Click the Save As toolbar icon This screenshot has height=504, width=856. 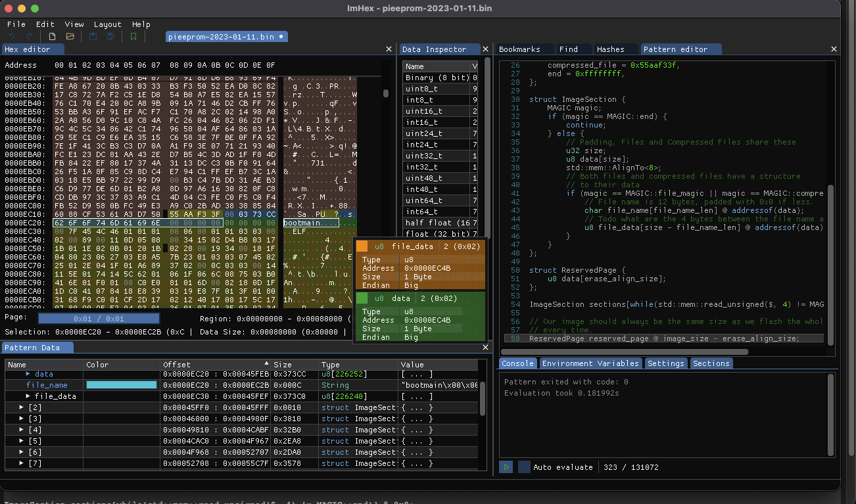click(x=111, y=37)
